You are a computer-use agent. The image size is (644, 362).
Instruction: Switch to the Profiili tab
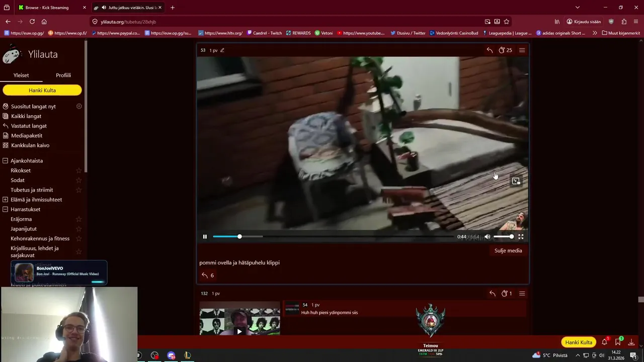click(x=63, y=75)
